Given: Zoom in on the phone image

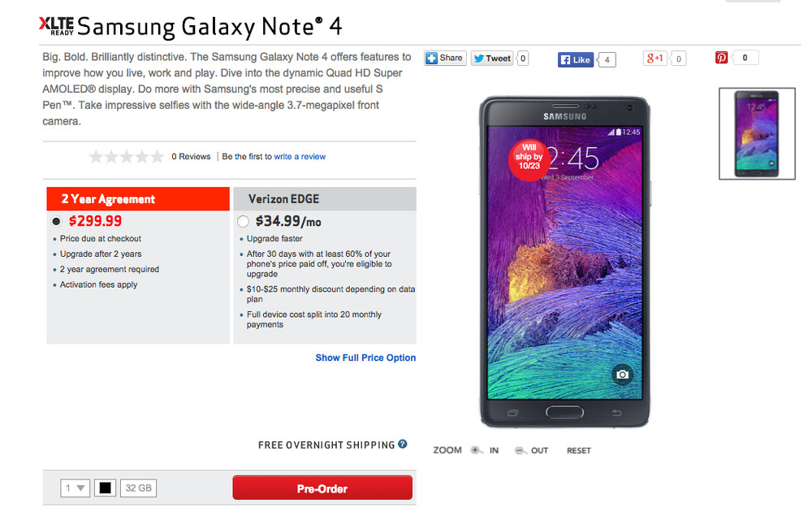Looking at the screenshot, I should 485,450.
